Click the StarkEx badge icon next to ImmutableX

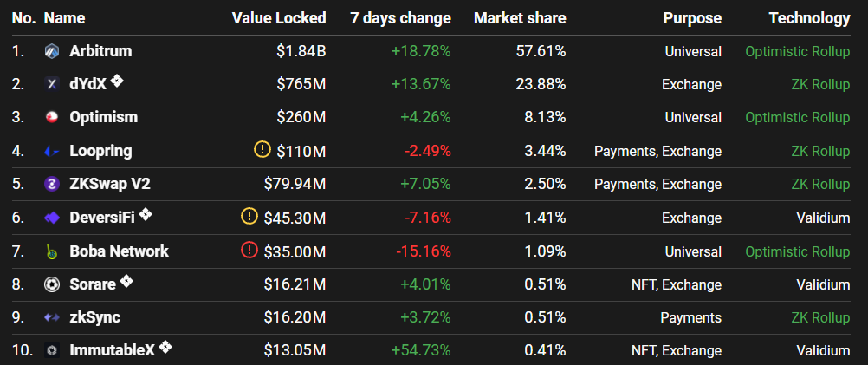pos(165,348)
